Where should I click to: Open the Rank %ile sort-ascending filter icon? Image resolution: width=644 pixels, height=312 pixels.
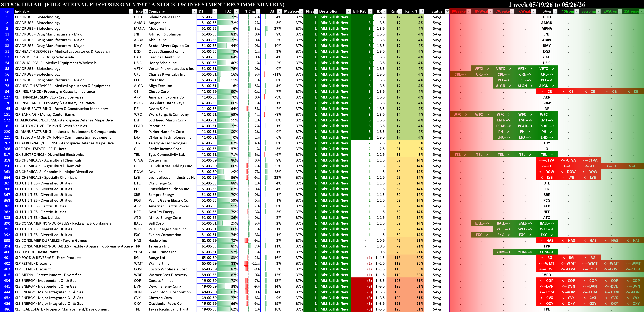[x=422, y=11]
